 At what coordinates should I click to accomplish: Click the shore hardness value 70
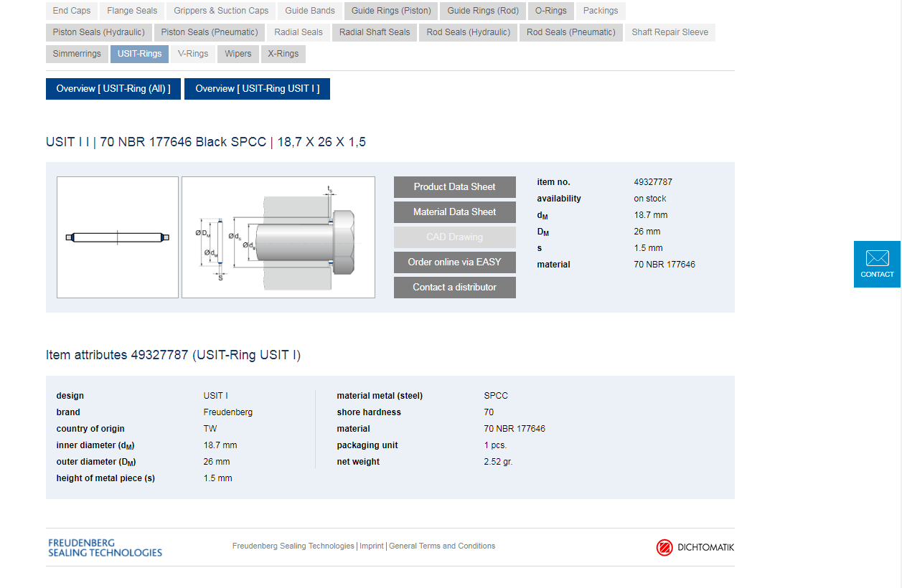(x=489, y=412)
